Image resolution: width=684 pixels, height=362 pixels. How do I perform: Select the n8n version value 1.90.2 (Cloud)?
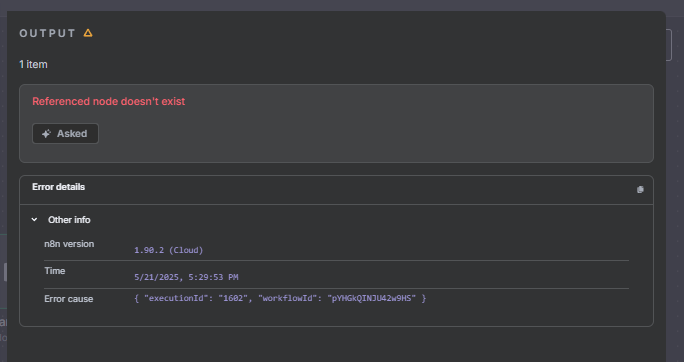(168, 250)
